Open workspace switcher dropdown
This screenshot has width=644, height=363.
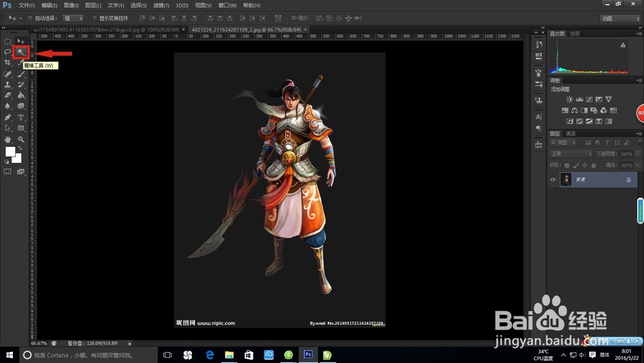click(620, 19)
